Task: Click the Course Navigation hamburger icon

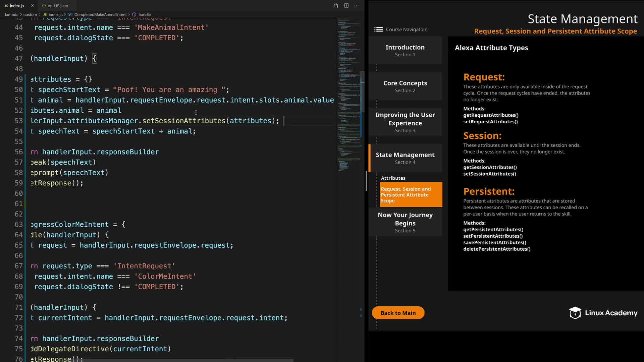Action: click(x=378, y=29)
